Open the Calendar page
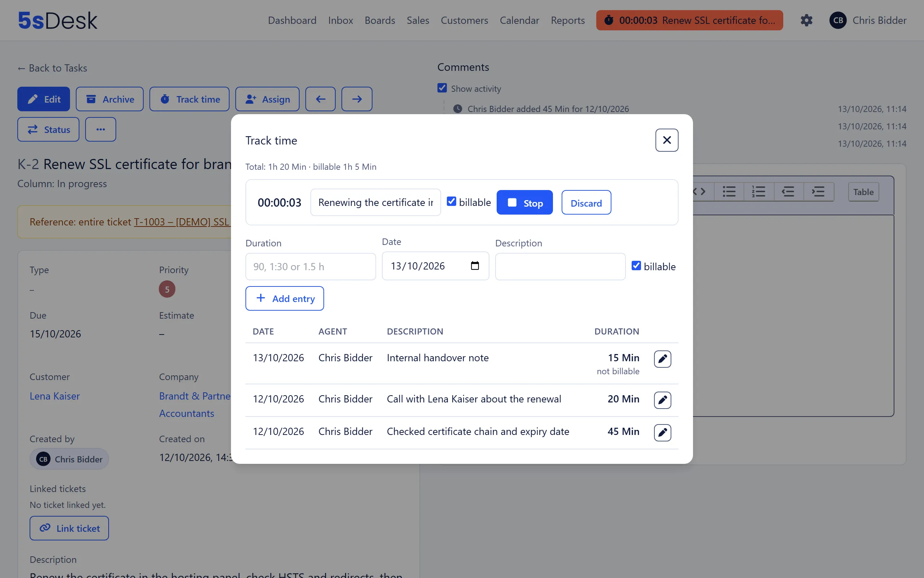This screenshot has width=924, height=578. pyautogui.click(x=519, y=20)
